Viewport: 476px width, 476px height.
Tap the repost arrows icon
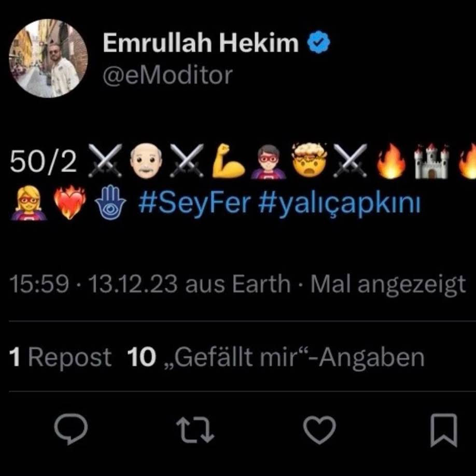pos(195,430)
